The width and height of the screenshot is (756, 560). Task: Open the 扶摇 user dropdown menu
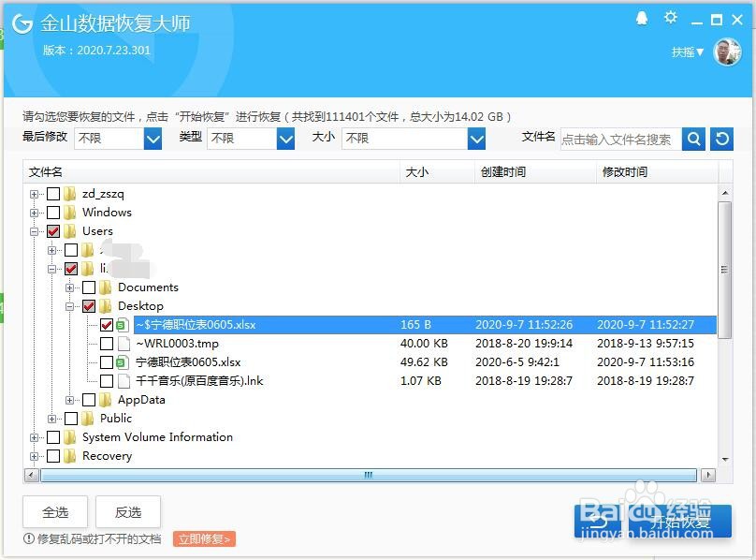click(688, 52)
